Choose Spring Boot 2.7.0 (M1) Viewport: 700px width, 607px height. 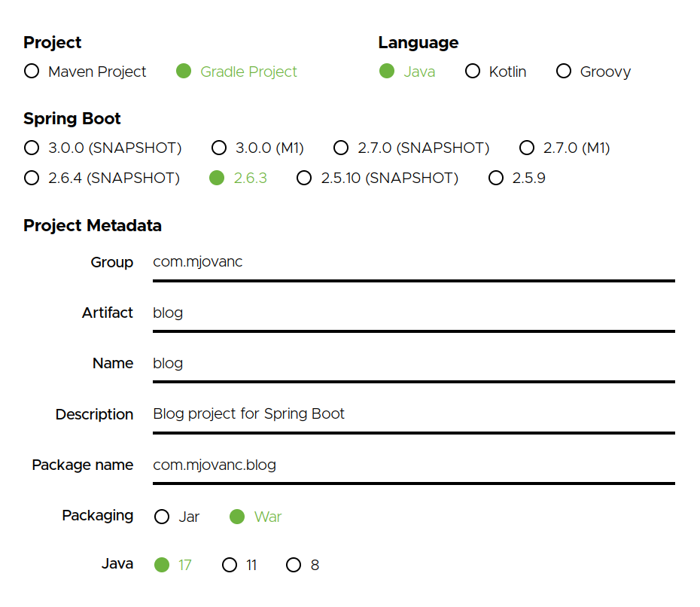[527, 148]
